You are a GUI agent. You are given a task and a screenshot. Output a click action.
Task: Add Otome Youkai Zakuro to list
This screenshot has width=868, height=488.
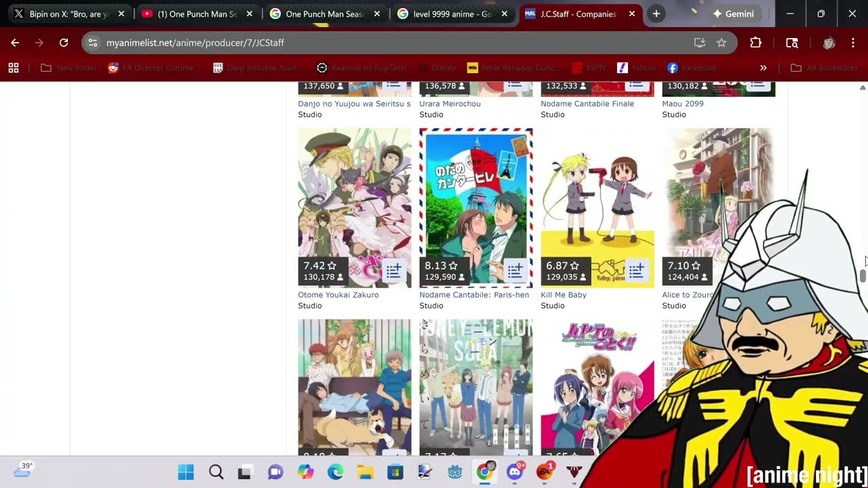click(393, 272)
